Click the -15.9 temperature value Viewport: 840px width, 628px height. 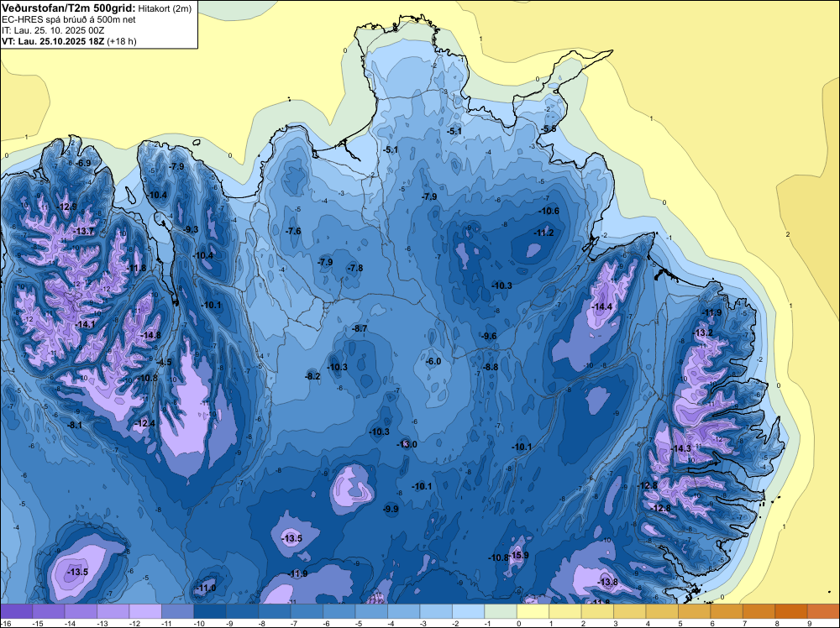pyautogui.click(x=518, y=555)
